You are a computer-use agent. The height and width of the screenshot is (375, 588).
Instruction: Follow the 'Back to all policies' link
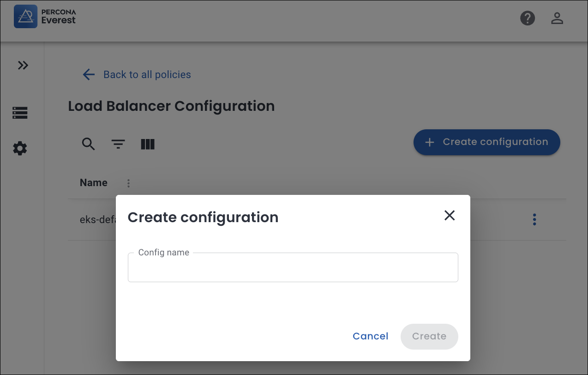click(147, 75)
